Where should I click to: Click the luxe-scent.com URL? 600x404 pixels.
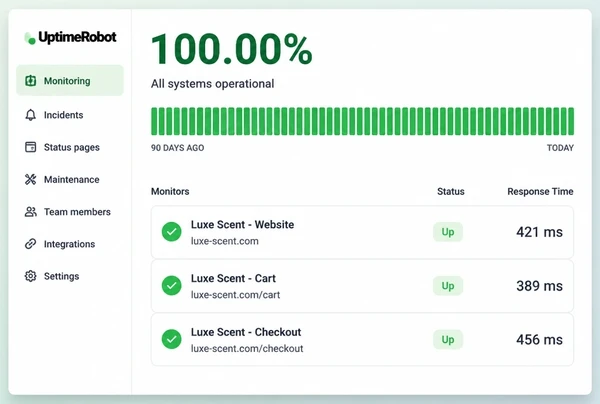[225, 241]
